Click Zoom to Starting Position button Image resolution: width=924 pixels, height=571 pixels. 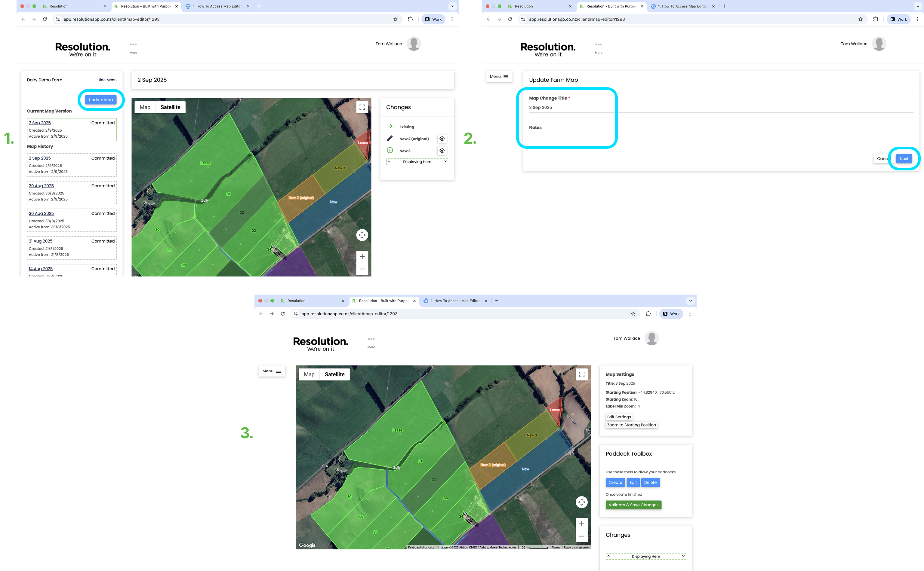coord(632,425)
